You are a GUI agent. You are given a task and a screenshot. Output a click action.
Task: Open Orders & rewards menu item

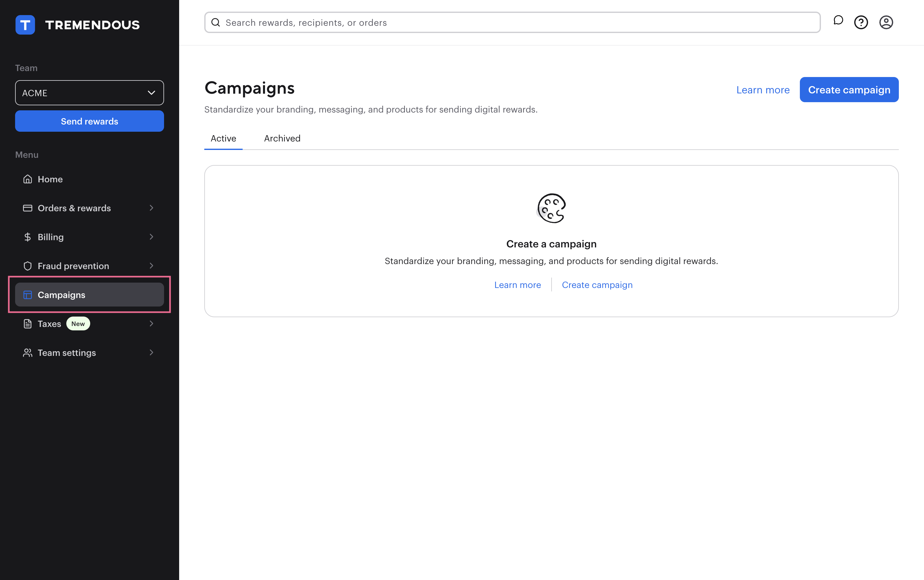[89, 208]
